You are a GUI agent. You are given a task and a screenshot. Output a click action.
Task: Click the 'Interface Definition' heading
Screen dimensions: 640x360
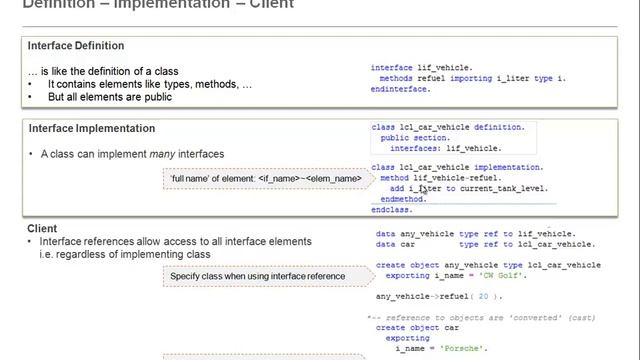click(76, 45)
